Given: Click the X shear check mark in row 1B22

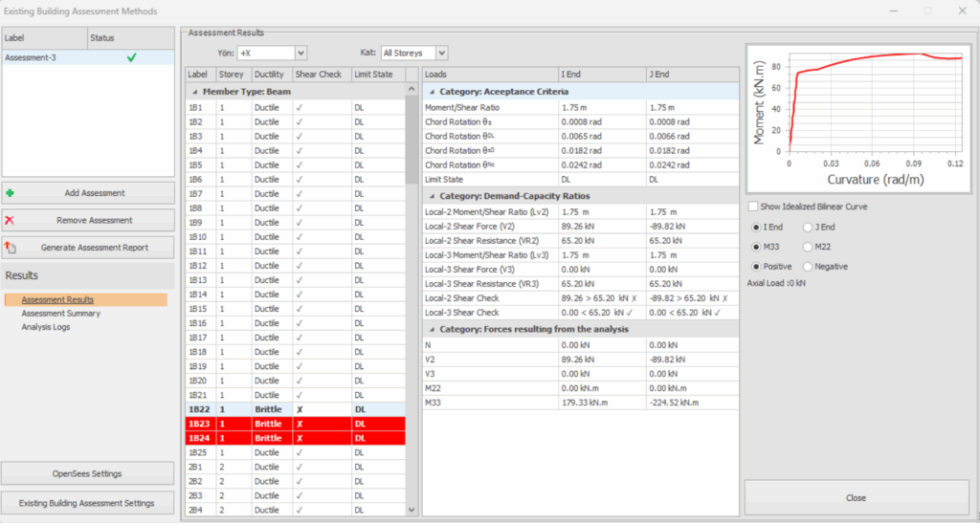Looking at the screenshot, I should 300,409.
